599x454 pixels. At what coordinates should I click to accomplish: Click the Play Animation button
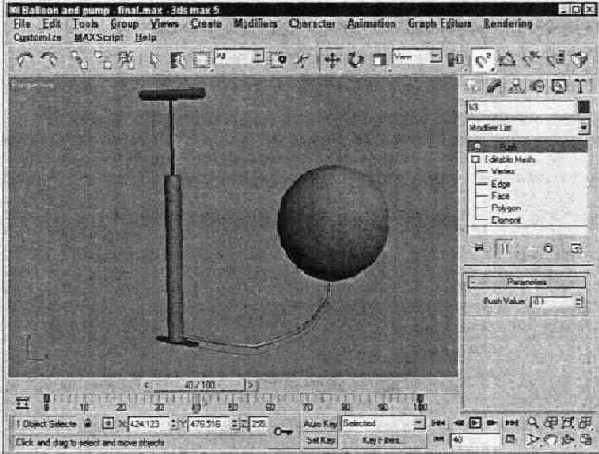(475, 423)
